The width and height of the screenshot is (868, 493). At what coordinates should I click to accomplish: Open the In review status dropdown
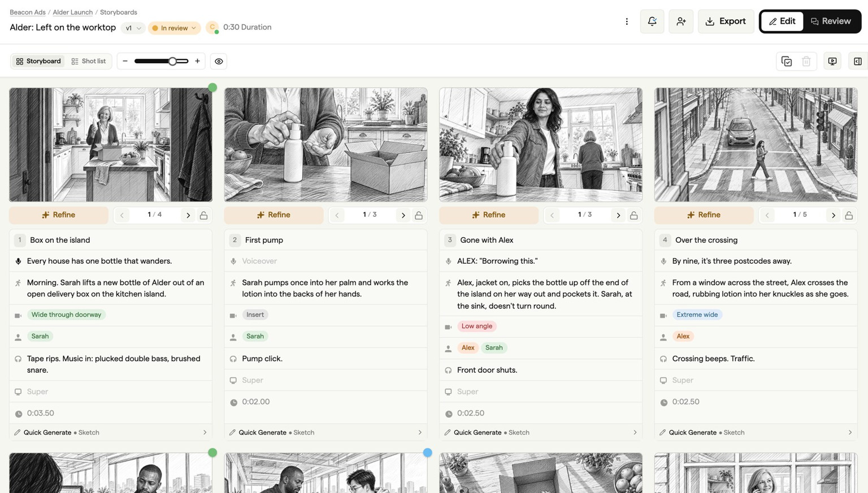tap(174, 28)
